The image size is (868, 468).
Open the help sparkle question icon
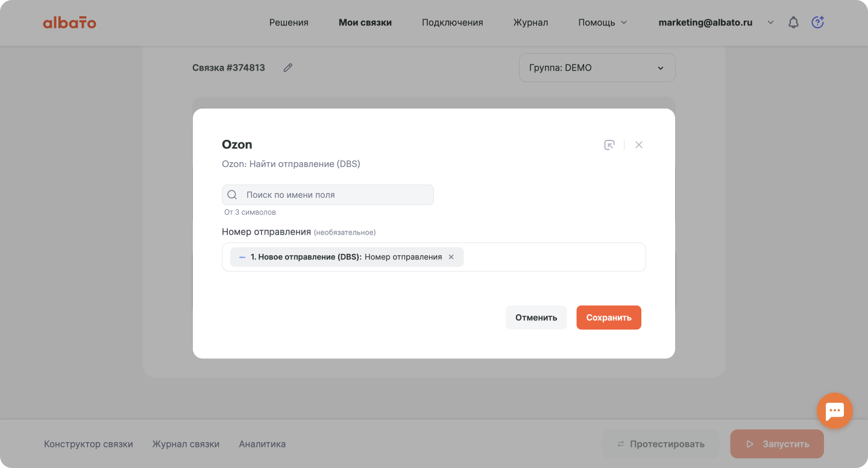pos(817,22)
